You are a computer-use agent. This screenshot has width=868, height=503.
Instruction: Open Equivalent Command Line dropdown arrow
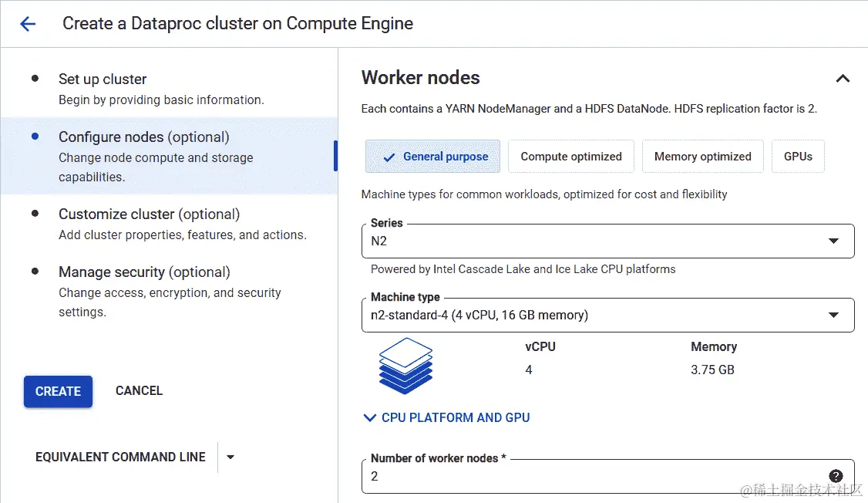point(230,457)
